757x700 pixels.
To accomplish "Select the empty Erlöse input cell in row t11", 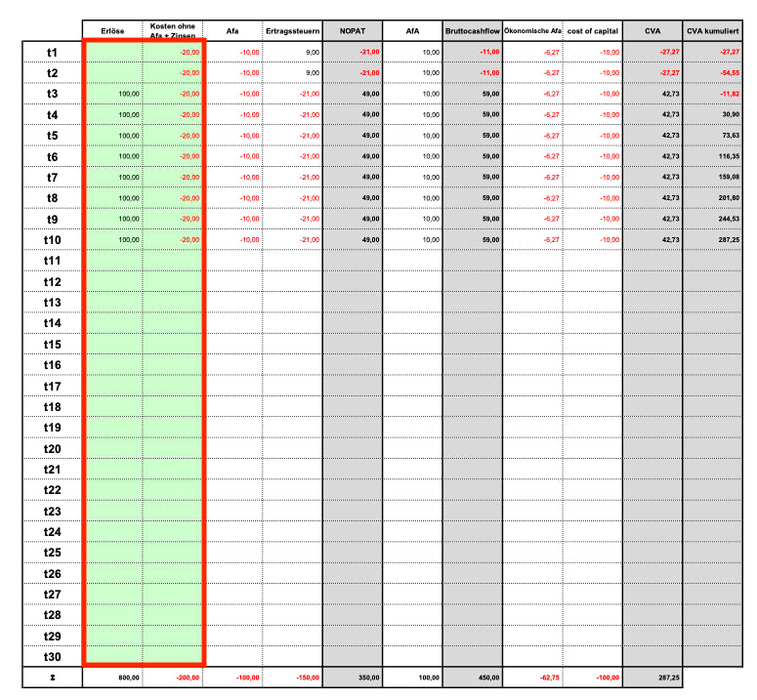I will [x=114, y=261].
